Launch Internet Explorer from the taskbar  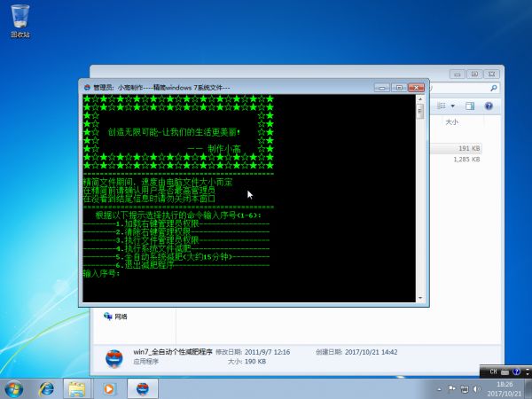pyautogui.click(x=46, y=389)
